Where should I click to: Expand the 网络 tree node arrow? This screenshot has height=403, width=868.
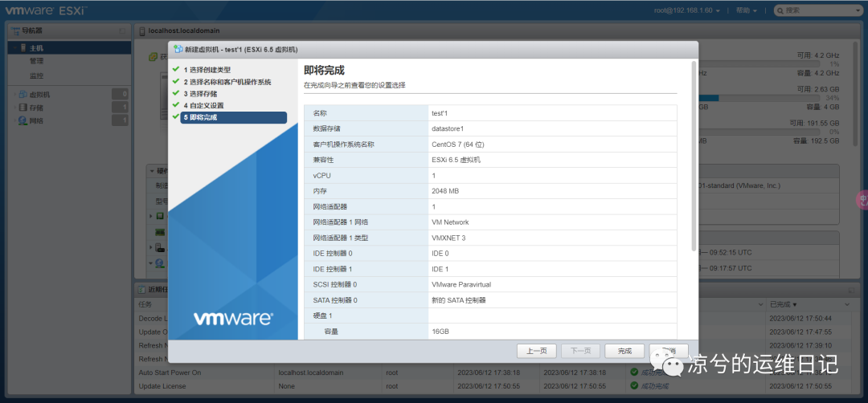coord(15,120)
